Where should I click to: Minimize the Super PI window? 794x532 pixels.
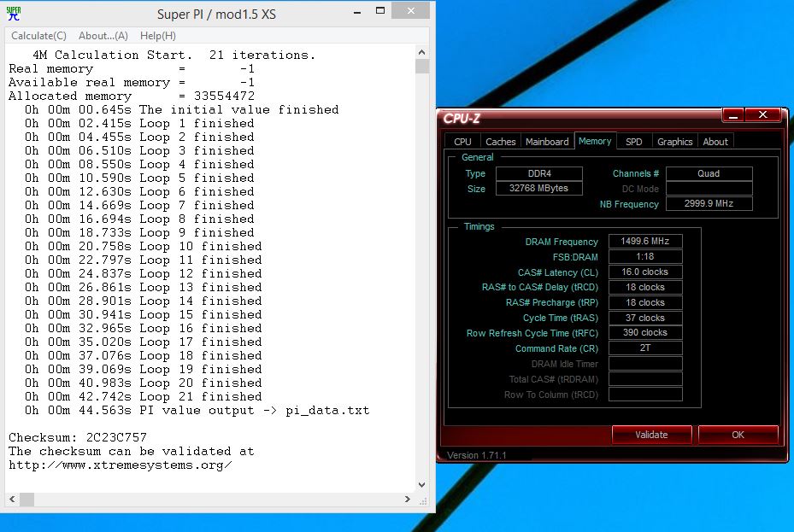357,12
